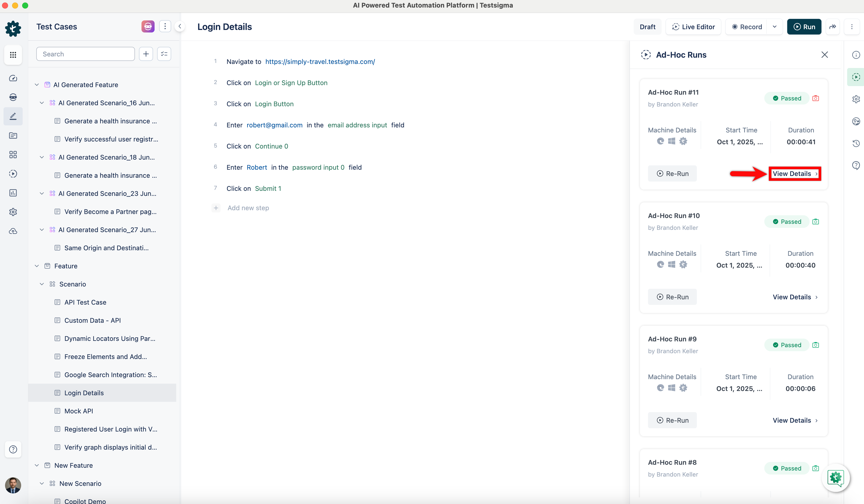
Task: Collapse the AI Generated Feature tree
Action: pos(37,85)
